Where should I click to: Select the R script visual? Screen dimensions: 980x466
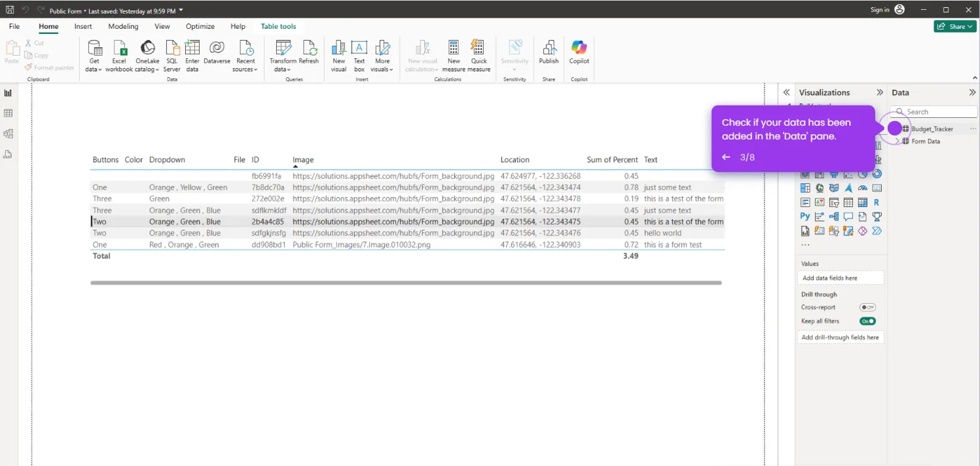877,202
